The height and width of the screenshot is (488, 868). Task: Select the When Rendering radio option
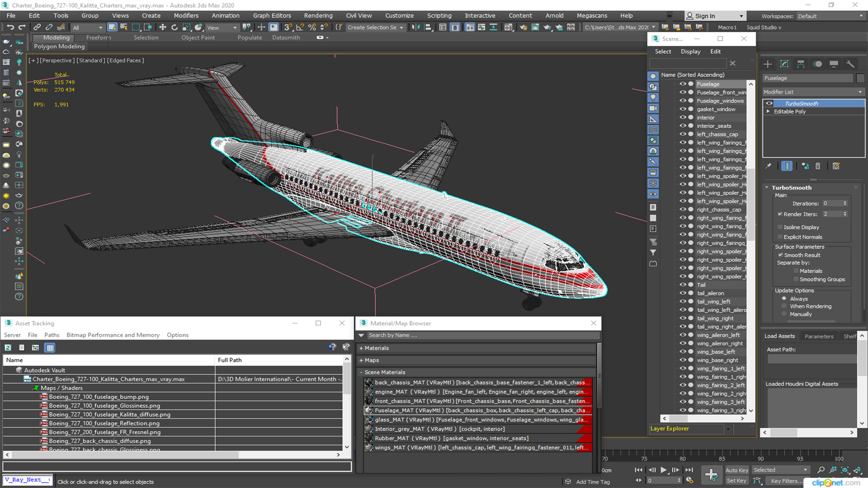pos(784,306)
